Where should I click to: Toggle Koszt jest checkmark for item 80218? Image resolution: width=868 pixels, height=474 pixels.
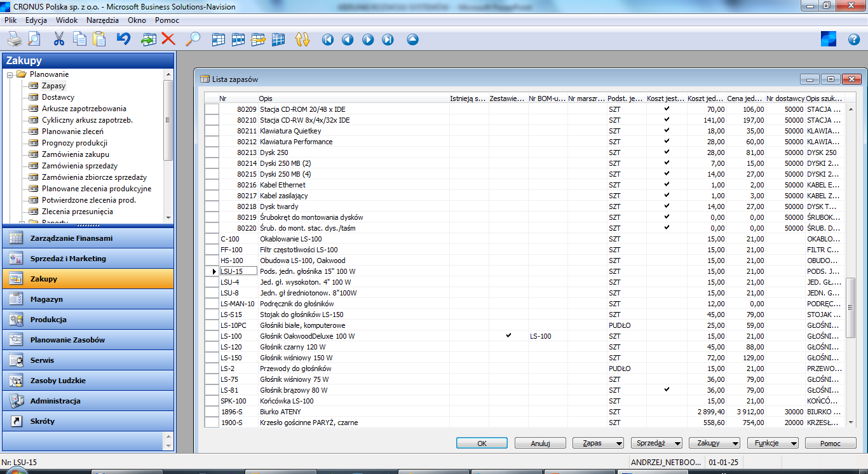coord(667,206)
